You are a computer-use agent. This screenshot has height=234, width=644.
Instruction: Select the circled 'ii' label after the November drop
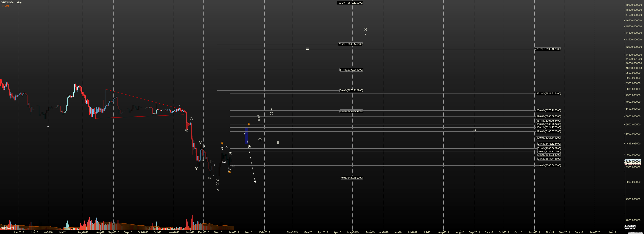[x=191, y=119]
